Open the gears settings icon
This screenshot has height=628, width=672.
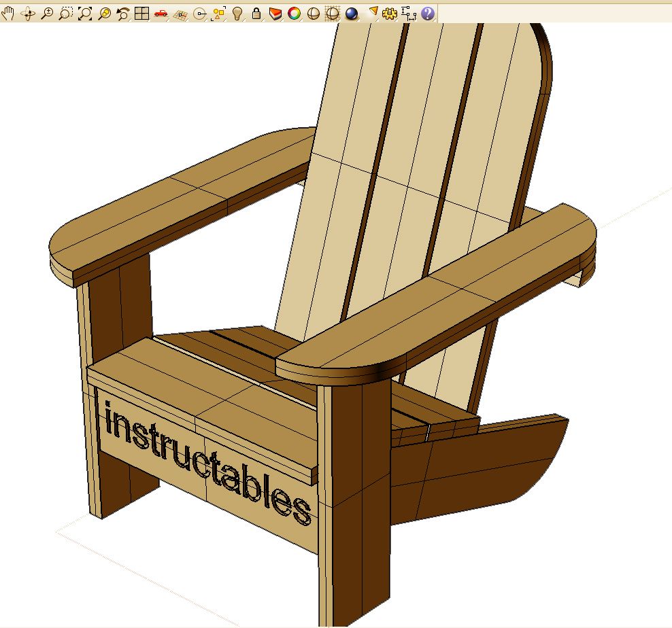click(389, 12)
